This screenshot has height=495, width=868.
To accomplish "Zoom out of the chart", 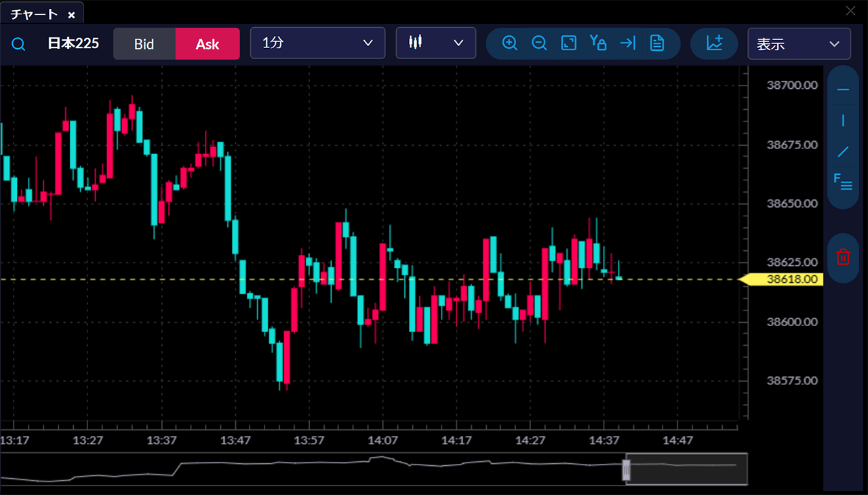I will point(539,43).
